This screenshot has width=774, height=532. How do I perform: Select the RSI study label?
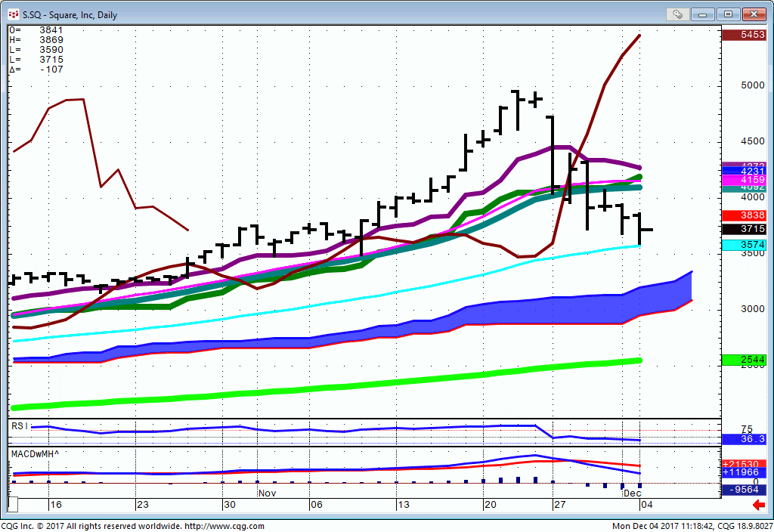[x=20, y=426]
